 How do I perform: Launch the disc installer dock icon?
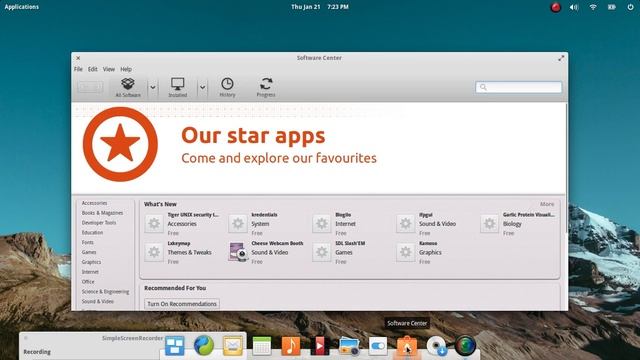436,346
